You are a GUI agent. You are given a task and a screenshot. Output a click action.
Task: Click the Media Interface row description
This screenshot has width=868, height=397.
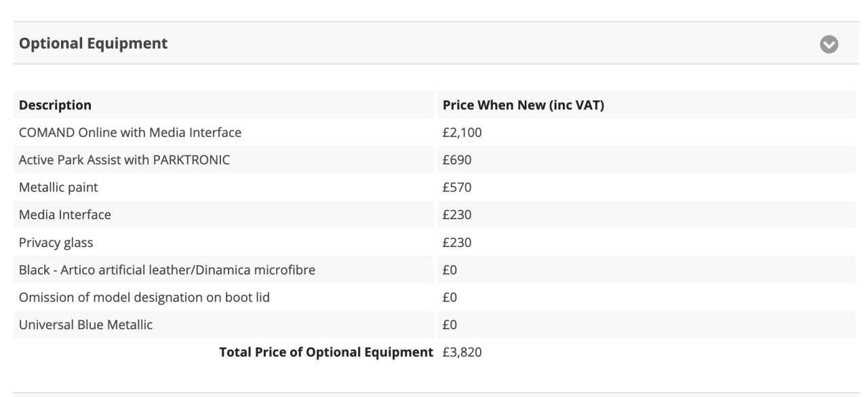pyautogui.click(x=65, y=214)
